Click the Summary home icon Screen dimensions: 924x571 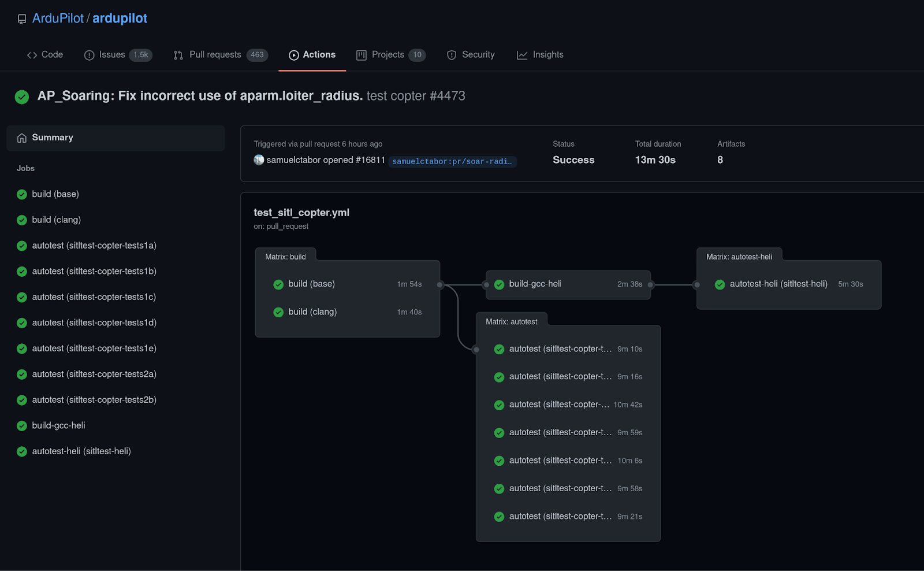(22, 138)
